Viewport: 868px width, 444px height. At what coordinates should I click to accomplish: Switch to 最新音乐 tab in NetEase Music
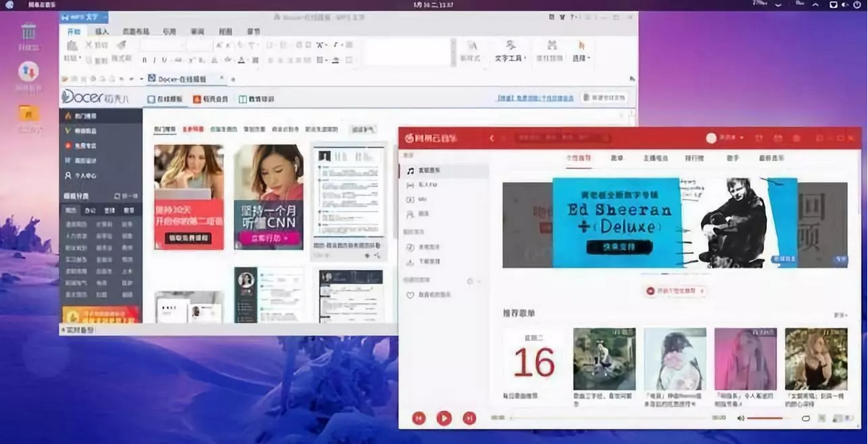point(771,157)
